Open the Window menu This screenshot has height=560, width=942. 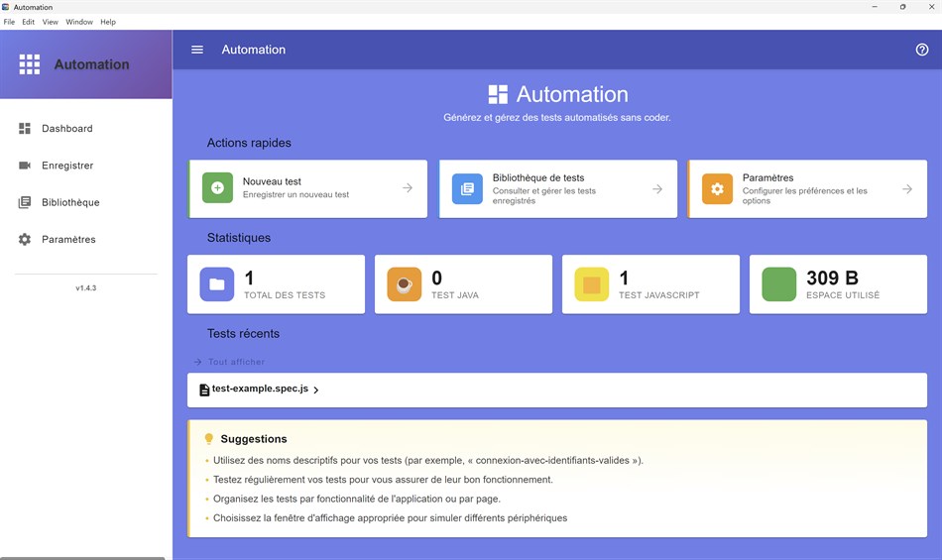(79, 22)
